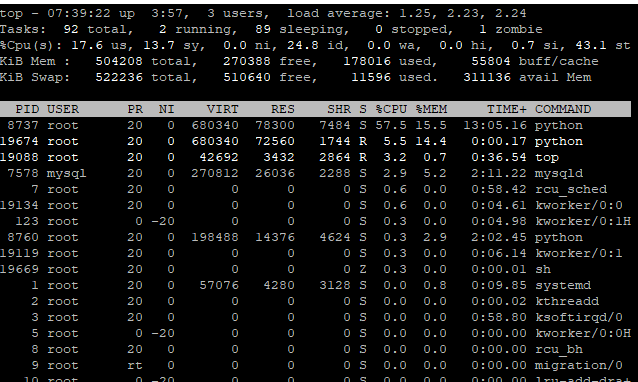638x382 pixels.
Task: Click the TIME+ column header
Action: tap(507, 109)
